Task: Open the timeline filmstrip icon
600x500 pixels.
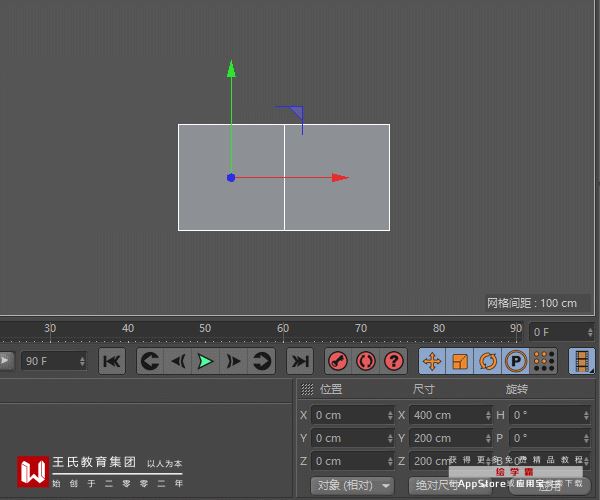Action: [x=582, y=361]
